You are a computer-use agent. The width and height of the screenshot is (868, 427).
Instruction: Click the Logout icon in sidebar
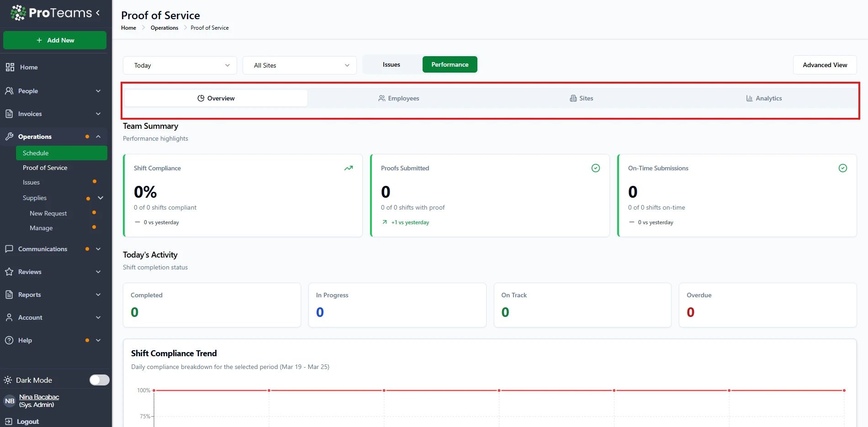(x=8, y=422)
